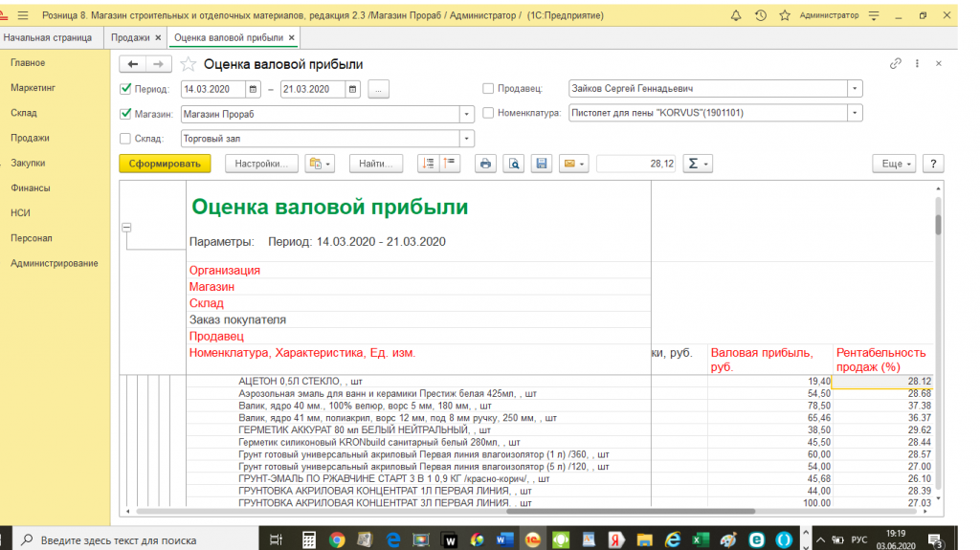980x550 pixels.
Task: Open favorites star in title bar
Action: 785,15
